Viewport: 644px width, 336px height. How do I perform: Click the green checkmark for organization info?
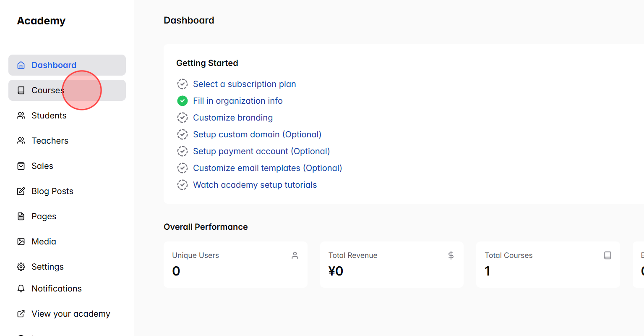[x=182, y=101]
